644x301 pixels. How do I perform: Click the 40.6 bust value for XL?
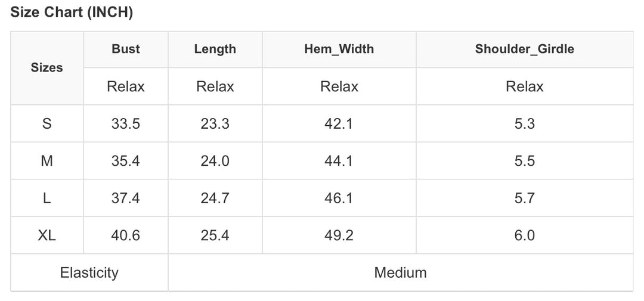(126, 235)
